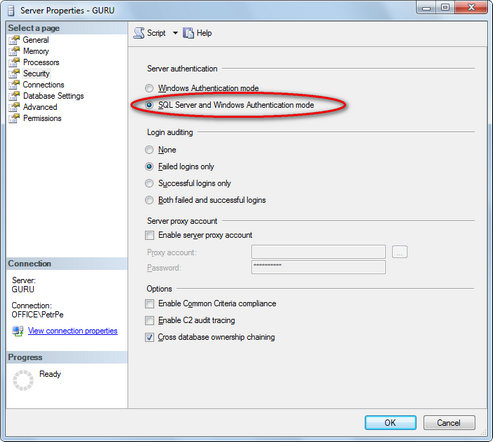Click the Memory page icon
This screenshot has width=493, height=442.
[x=14, y=51]
